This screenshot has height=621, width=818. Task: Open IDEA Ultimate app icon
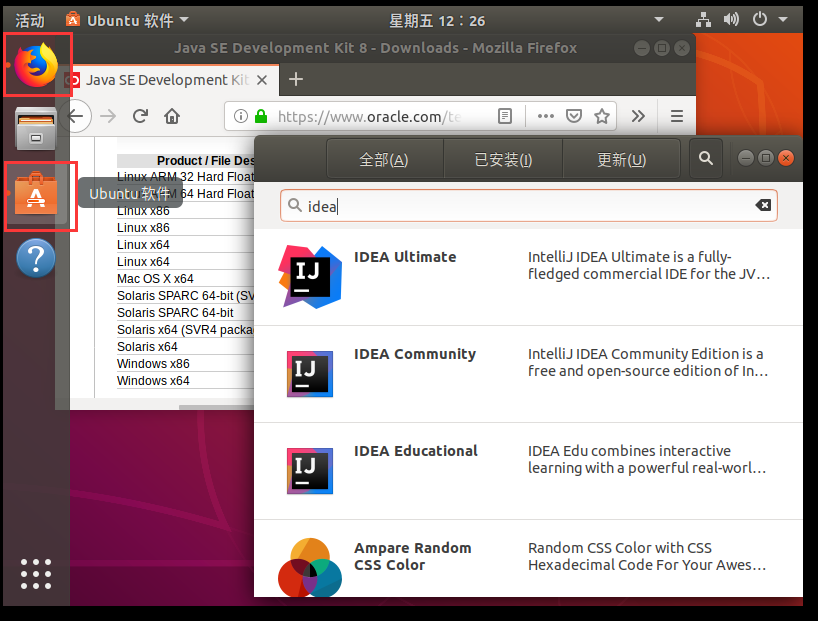310,277
